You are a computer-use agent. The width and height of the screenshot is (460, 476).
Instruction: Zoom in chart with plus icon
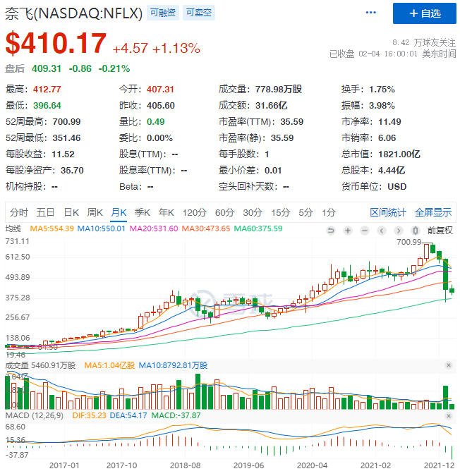(x=348, y=231)
